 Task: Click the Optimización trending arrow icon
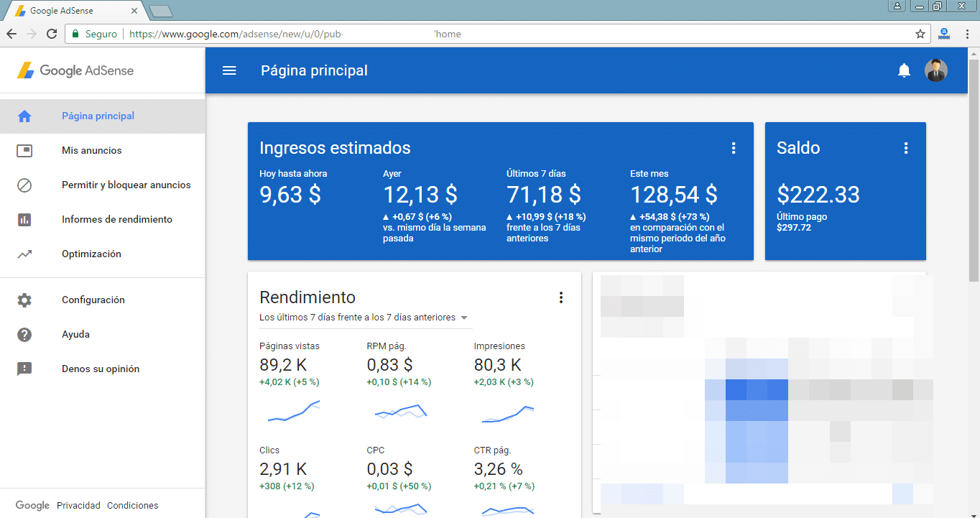(24, 254)
